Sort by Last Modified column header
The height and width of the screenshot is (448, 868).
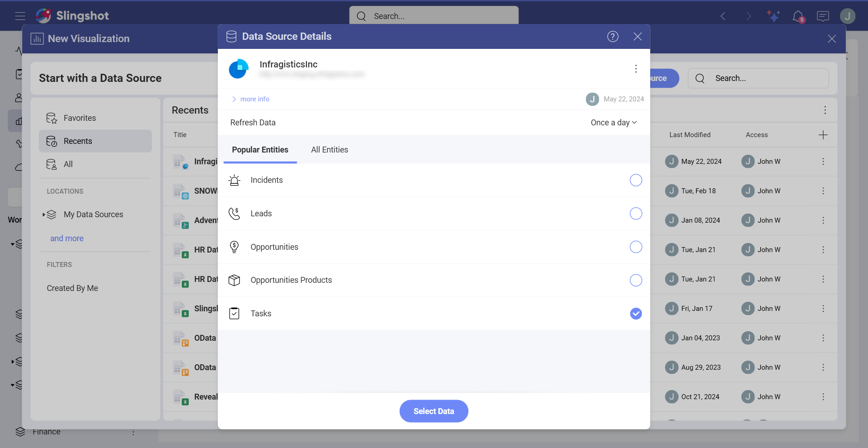point(690,135)
